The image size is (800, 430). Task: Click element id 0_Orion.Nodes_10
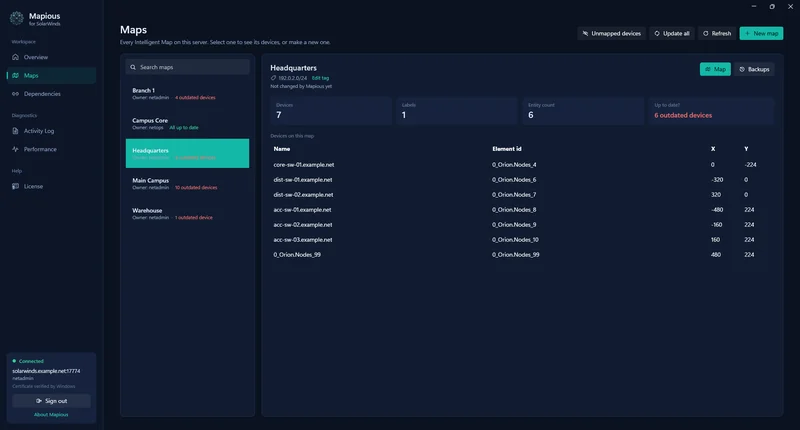515,240
